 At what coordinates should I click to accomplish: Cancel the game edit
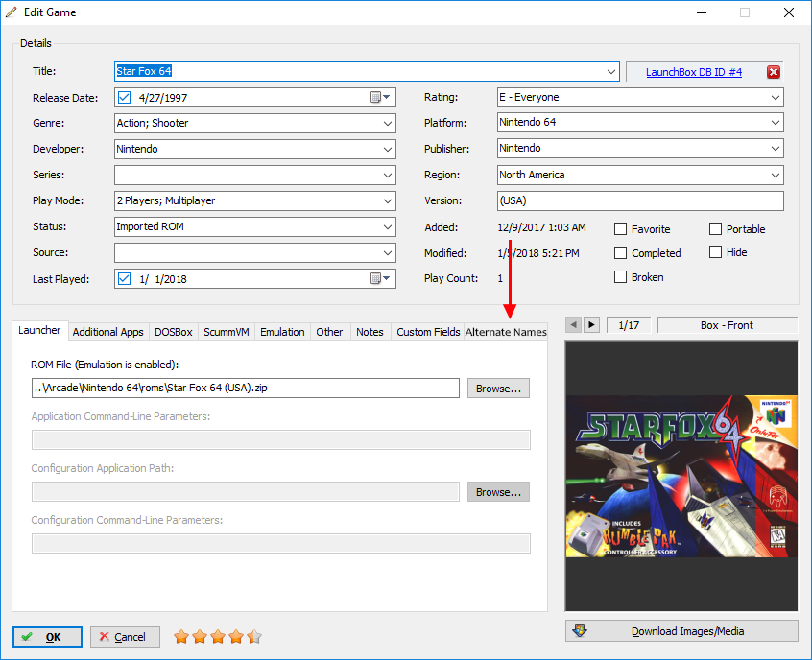coord(125,637)
